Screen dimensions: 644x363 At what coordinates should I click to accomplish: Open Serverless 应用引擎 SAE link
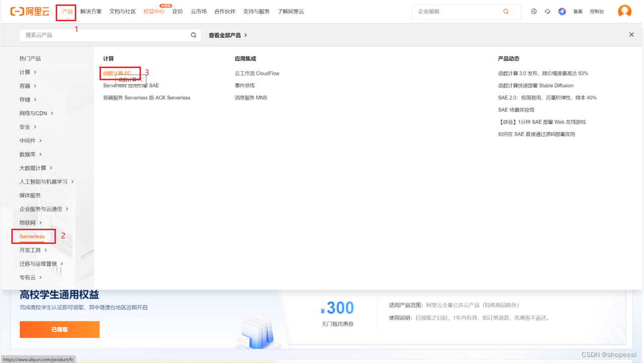click(131, 85)
